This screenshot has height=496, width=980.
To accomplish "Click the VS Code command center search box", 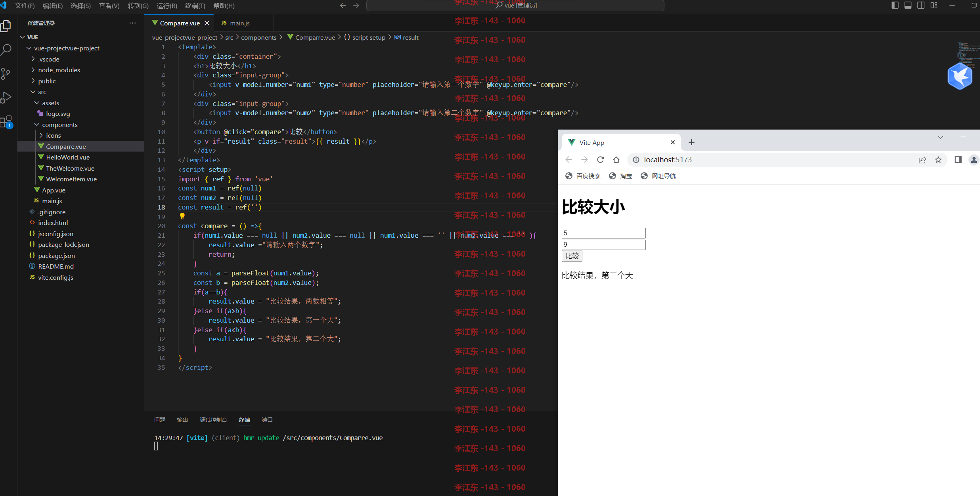I will [x=515, y=6].
